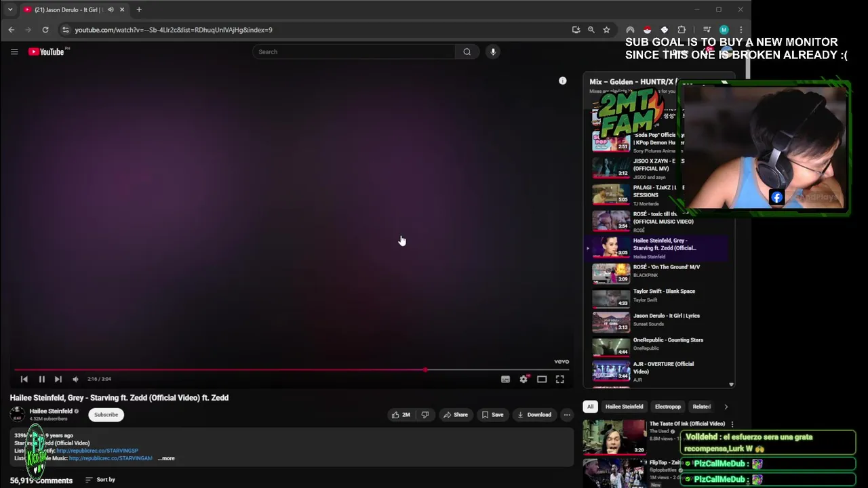Viewport: 868px width, 488px height.
Task: Click the install/cast icon in the address bar
Action: click(576, 30)
